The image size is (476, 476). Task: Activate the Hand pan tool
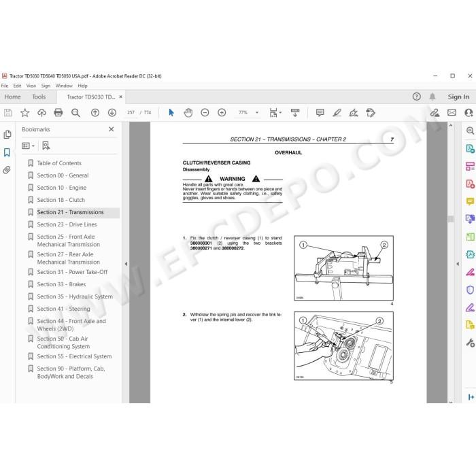(x=188, y=113)
